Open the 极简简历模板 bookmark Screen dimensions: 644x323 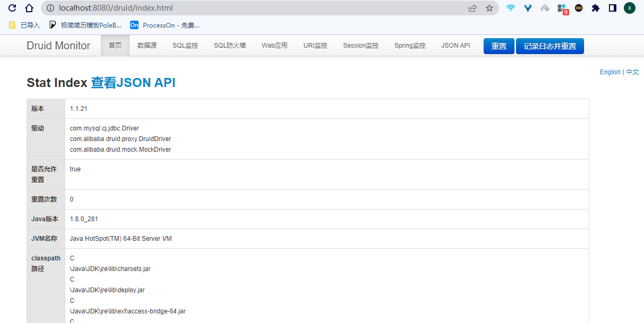(x=85, y=25)
